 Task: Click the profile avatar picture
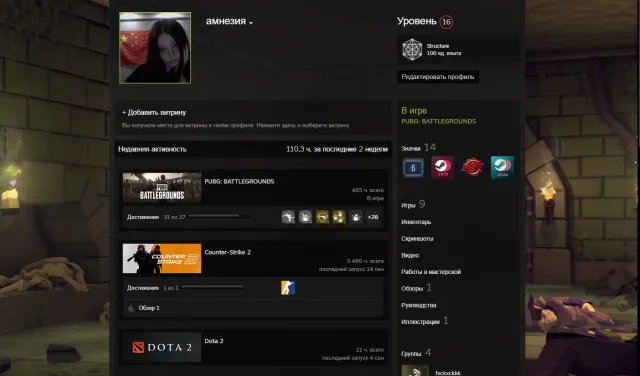click(155, 48)
